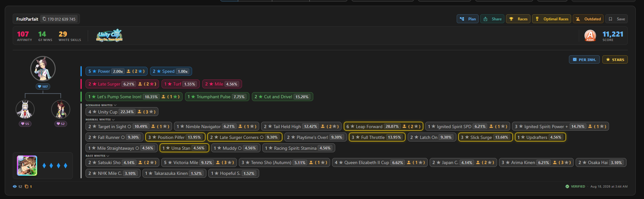The image size is (644, 199).
Task: Click the Unity Cup white spark
Action: [122, 112]
